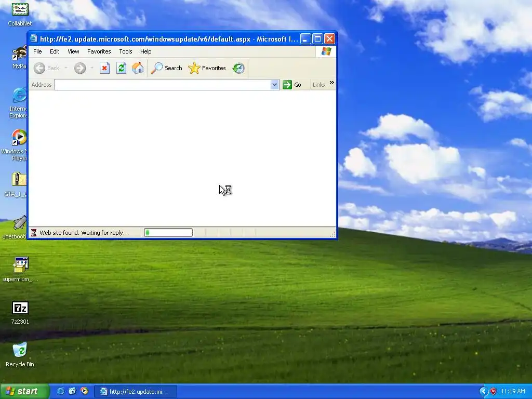
Task: Click the fe2.update taskbar button
Action: (136, 392)
